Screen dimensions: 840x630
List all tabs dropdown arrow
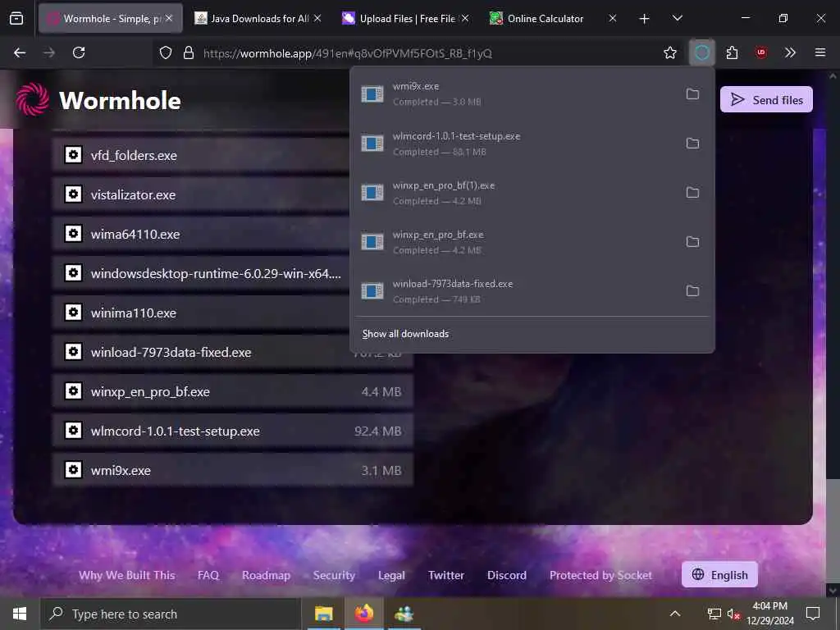click(x=677, y=18)
